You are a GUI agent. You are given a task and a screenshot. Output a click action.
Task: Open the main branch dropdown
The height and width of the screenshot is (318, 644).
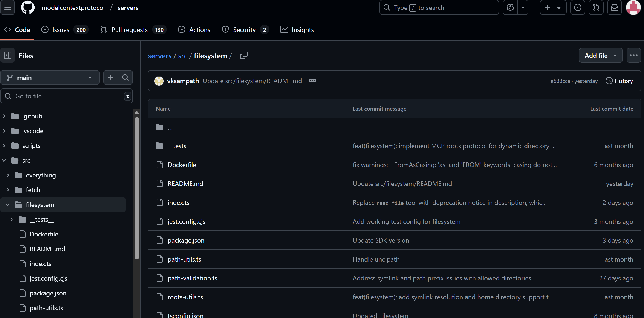tap(50, 78)
